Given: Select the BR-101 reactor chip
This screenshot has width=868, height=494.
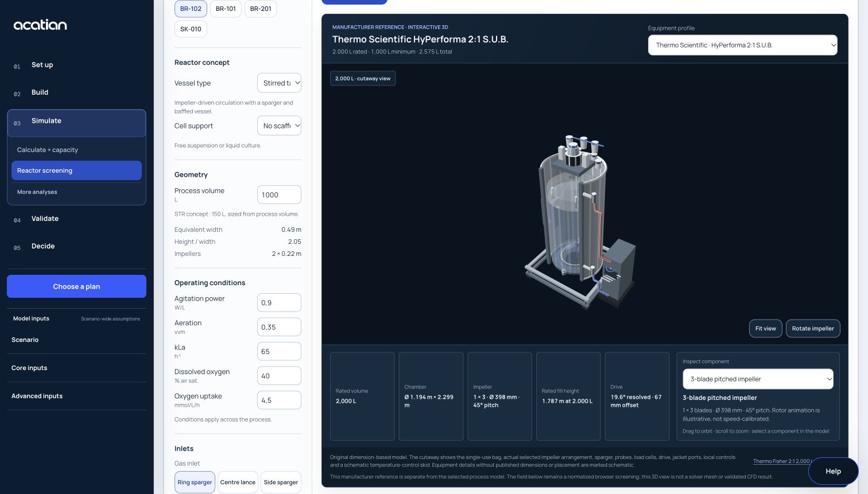Looking at the screenshot, I should click(x=226, y=9).
